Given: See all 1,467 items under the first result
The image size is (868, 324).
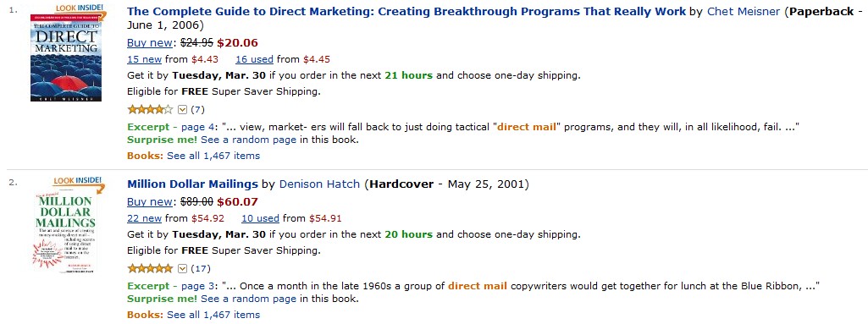Looking at the screenshot, I should (x=213, y=156).
